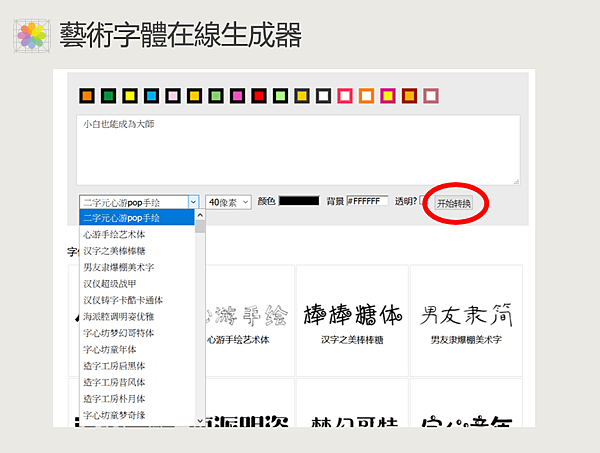Choose 字心坊童年体 in the dropdown list
Viewport: 600px width, 453px height.
tap(137, 349)
